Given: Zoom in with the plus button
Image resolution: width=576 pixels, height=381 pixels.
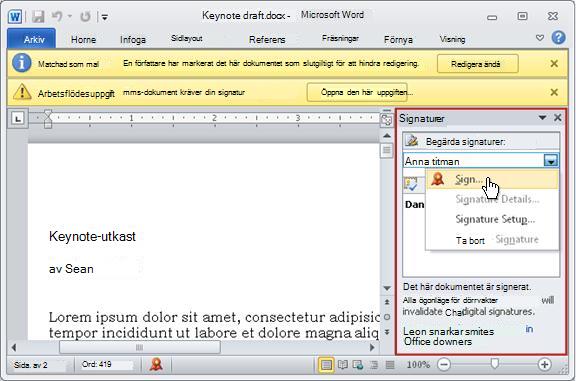Looking at the screenshot, I should 544,365.
